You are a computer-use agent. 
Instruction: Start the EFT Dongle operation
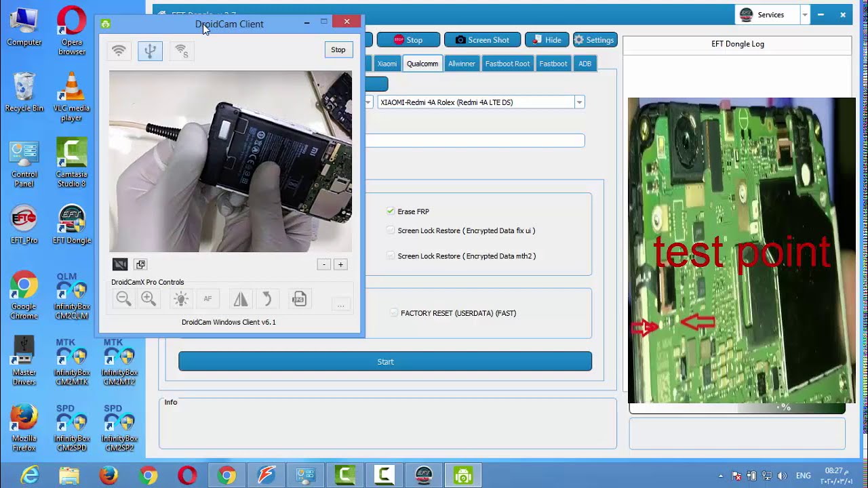(x=385, y=361)
